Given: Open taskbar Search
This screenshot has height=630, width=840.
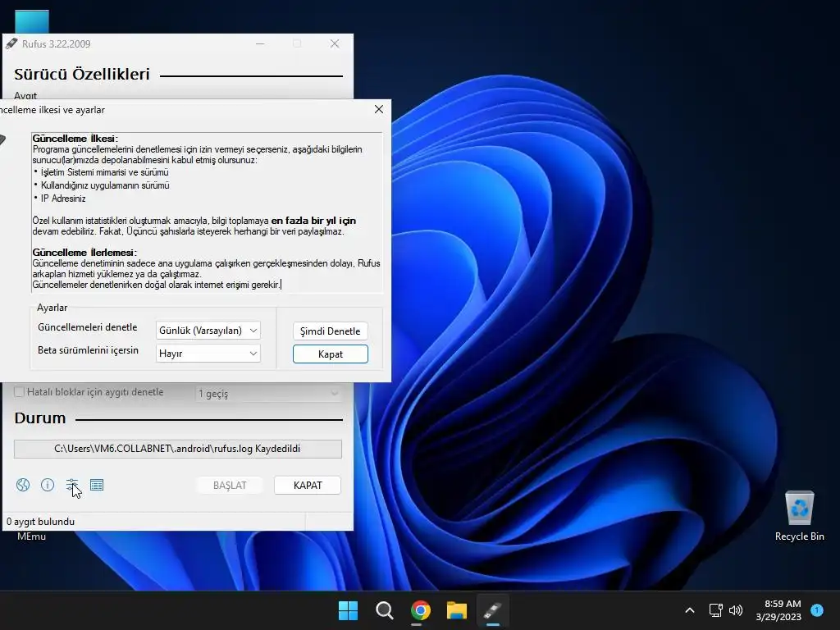Looking at the screenshot, I should pyautogui.click(x=384, y=610).
